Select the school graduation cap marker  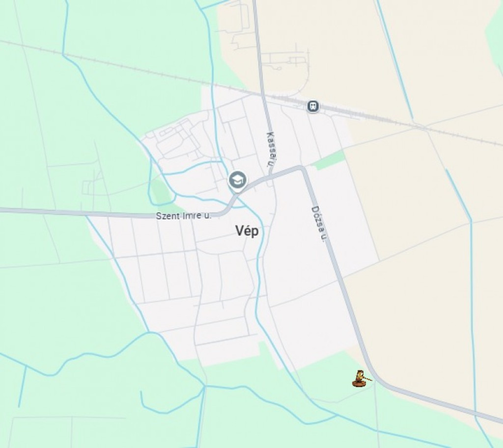237,181
